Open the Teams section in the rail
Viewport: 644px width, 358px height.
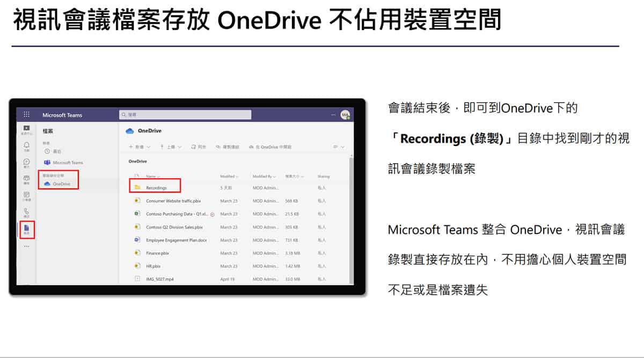point(26,179)
